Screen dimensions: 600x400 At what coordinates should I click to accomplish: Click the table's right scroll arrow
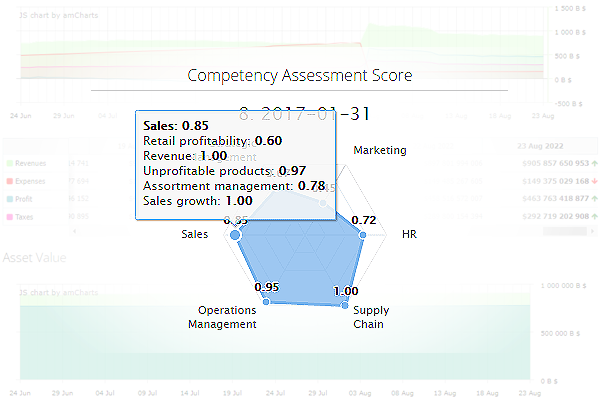point(592,231)
